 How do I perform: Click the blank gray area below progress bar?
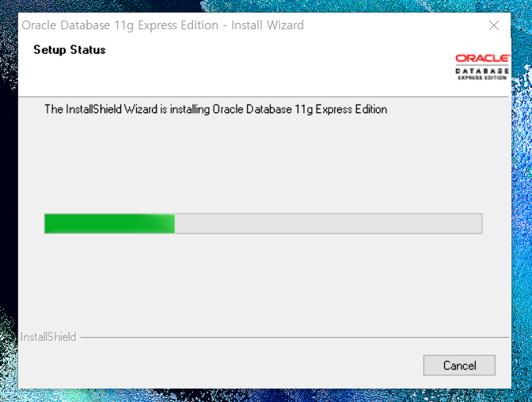coord(264,282)
